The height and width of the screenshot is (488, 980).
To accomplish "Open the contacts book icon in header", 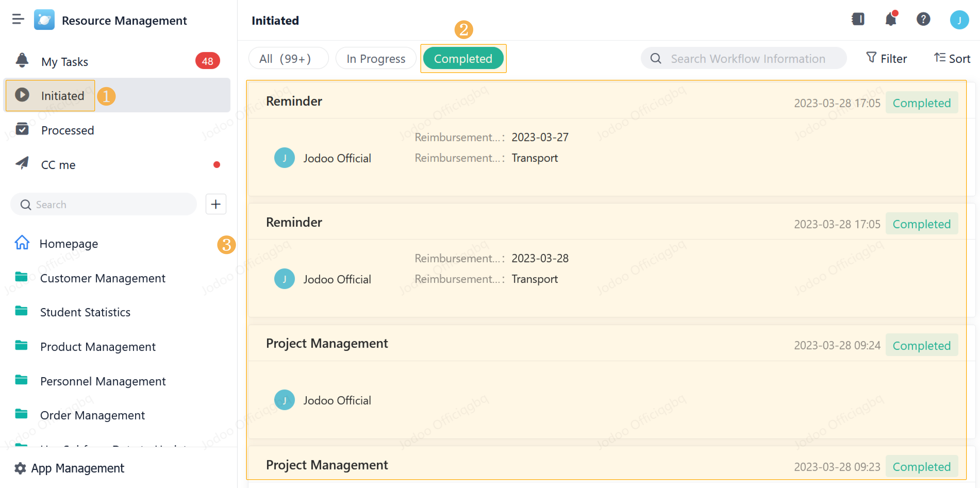I will point(858,19).
